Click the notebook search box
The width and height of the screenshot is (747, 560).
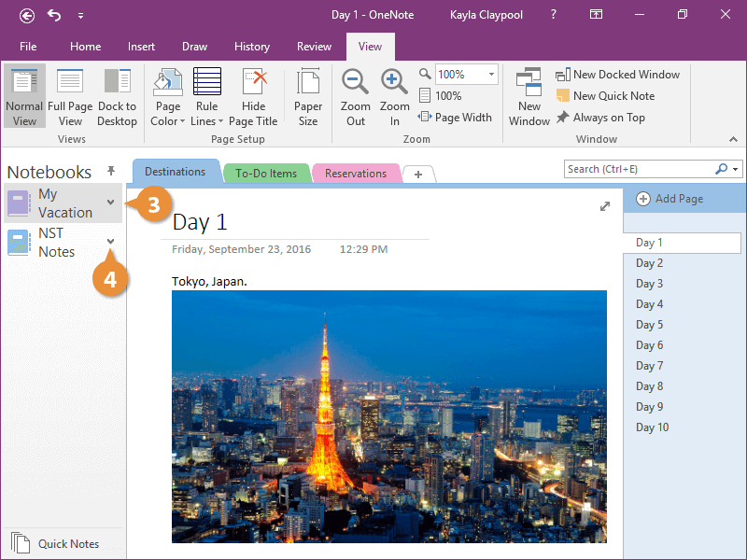[640, 169]
